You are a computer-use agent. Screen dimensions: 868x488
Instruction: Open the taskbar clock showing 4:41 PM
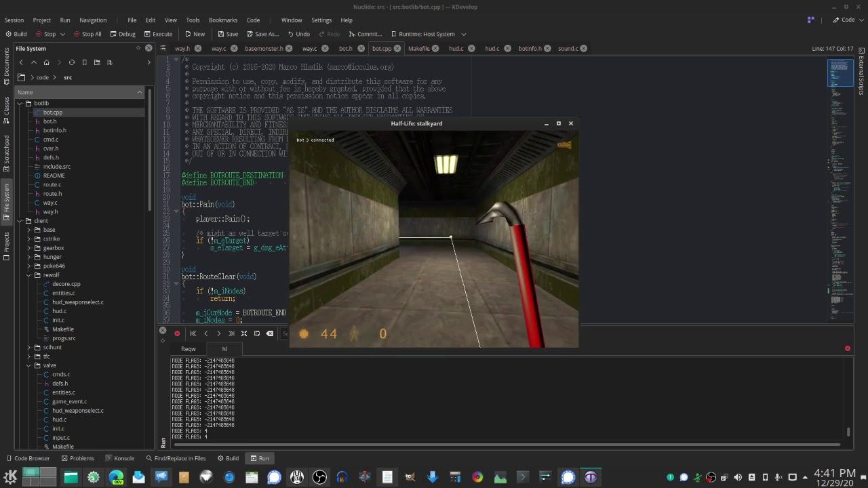[x=835, y=477]
